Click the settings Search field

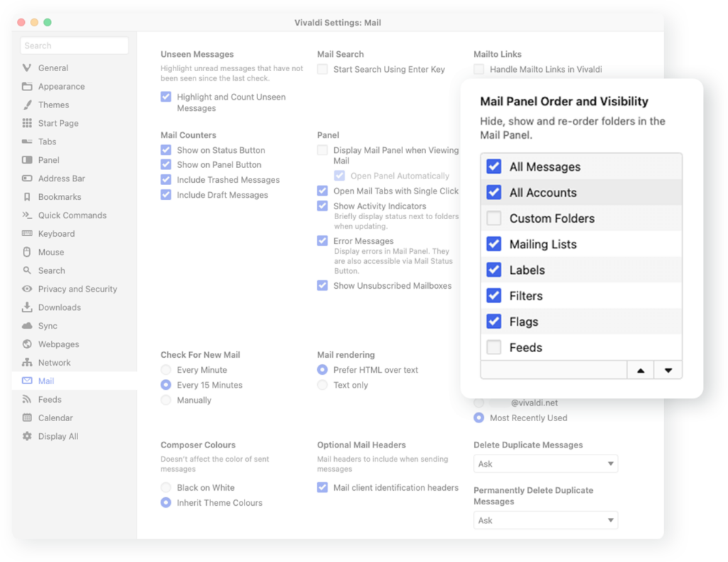coord(74,46)
